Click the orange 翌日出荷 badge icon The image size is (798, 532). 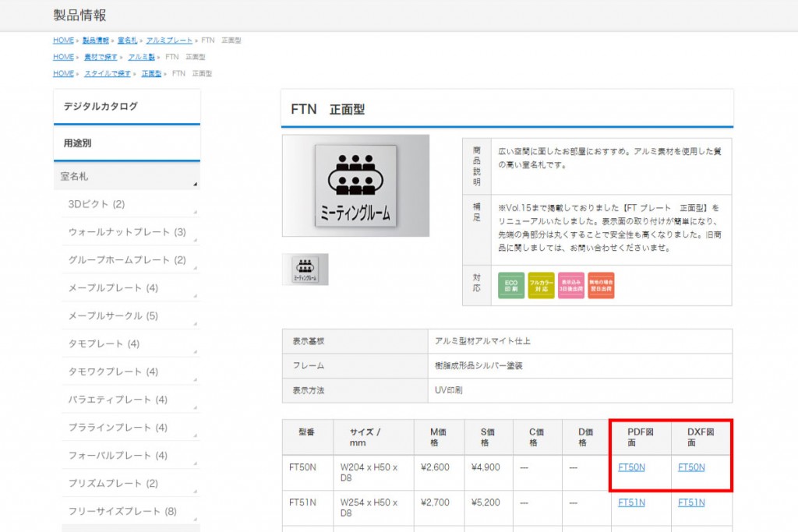click(601, 285)
